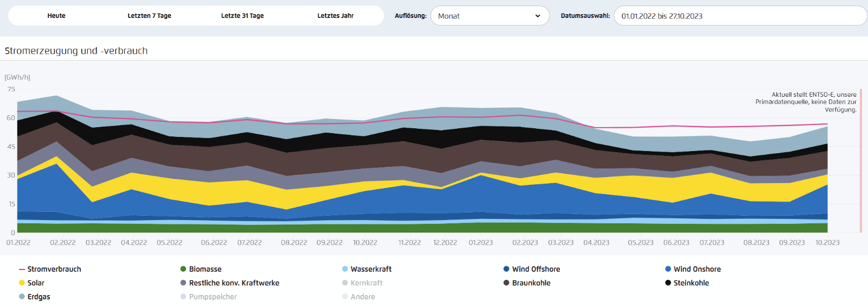Choose Letzte 31 Tage range

(242, 16)
